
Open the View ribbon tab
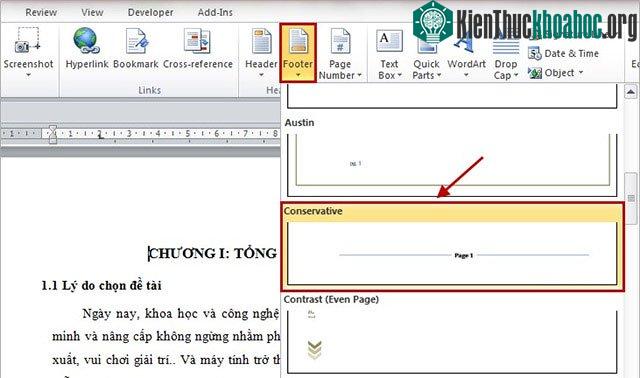[92, 13]
